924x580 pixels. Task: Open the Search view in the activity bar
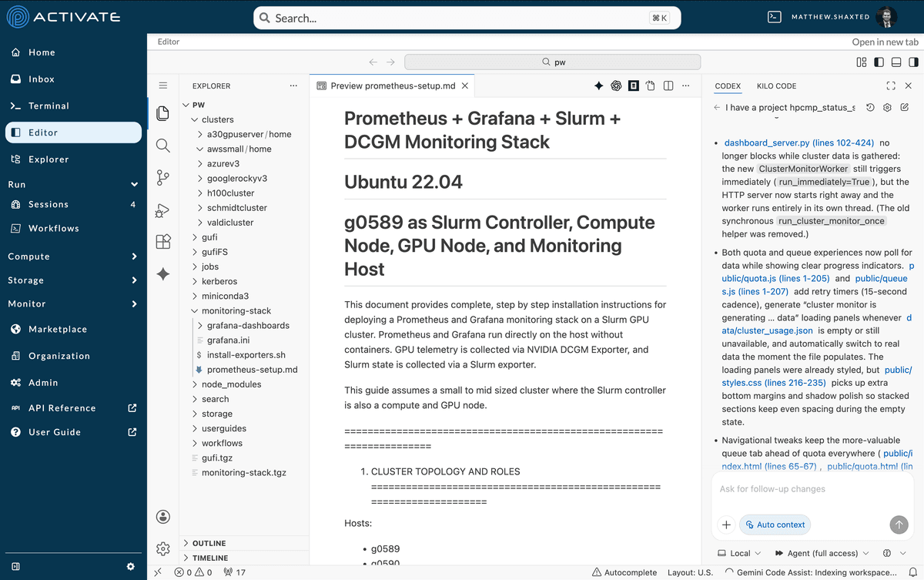(x=162, y=146)
